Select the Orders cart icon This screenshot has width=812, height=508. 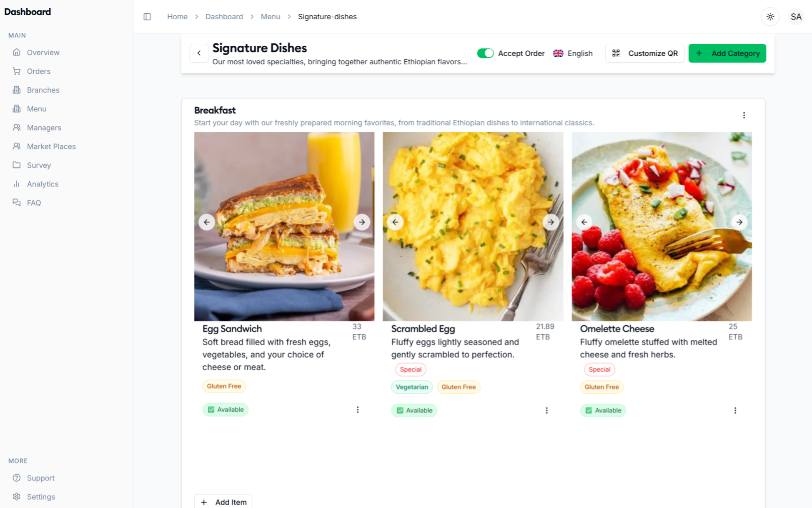tap(17, 71)
